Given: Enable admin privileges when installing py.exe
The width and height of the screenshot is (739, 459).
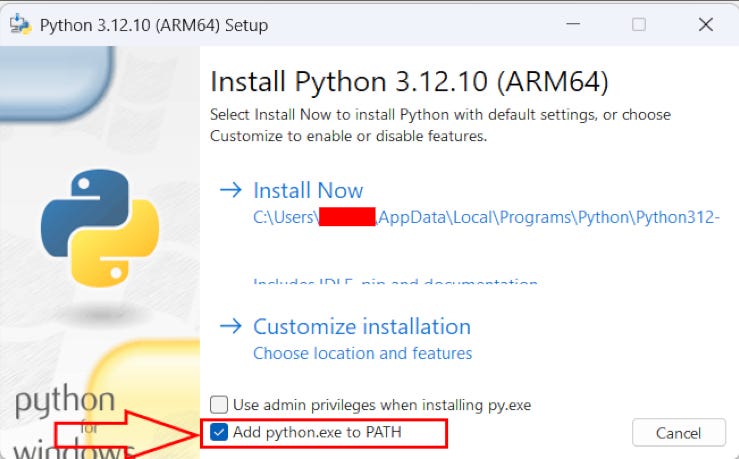Looking at the screenshot, I should (219, 405).
